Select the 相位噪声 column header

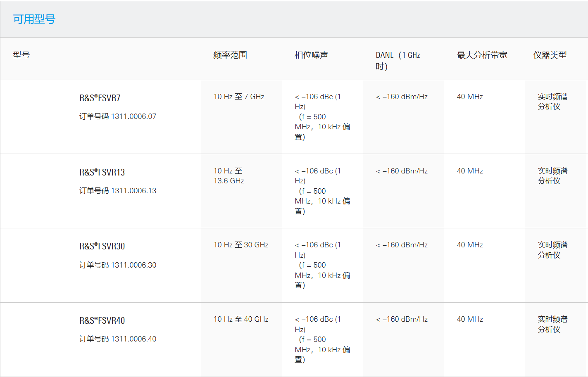pyautogui.click(x=311, y=55)
